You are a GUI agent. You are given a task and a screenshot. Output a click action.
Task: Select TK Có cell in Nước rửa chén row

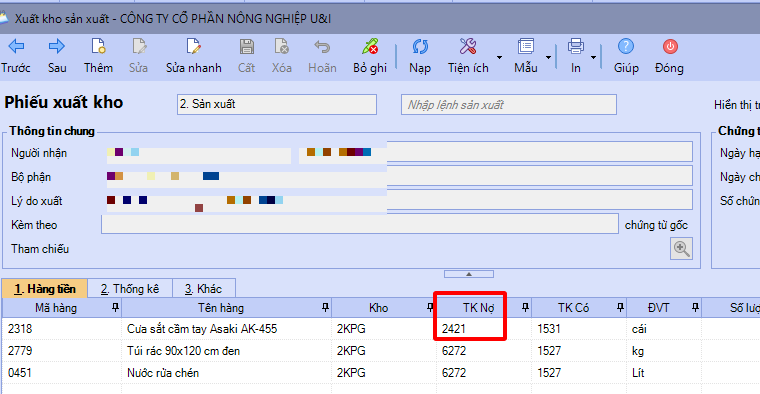pyautogui.click(x=579, y=373)
